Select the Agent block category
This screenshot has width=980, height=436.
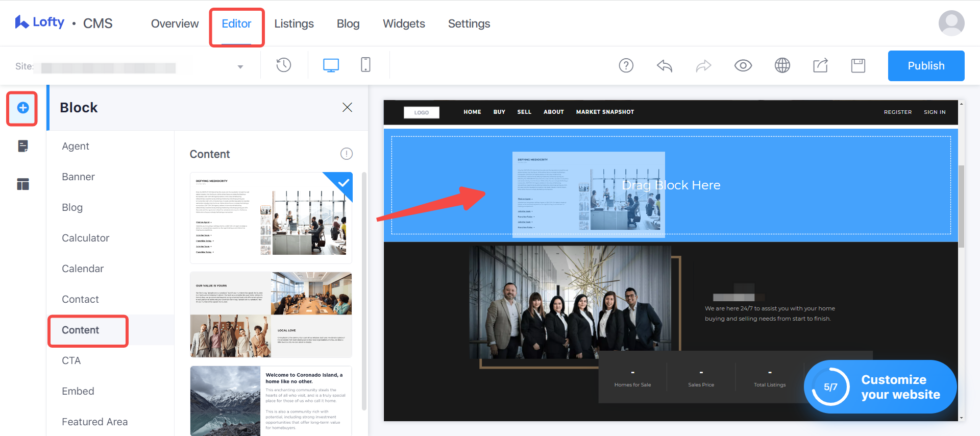(x=76, y=146)
